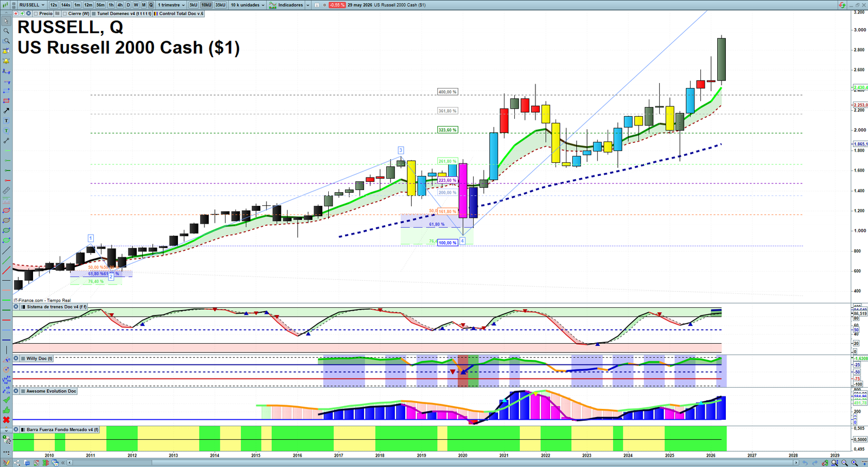The height and width of the screenshot is (467, 868).
Task: Click the Sistema de trenes Doc v4 label
Action: 56,307
